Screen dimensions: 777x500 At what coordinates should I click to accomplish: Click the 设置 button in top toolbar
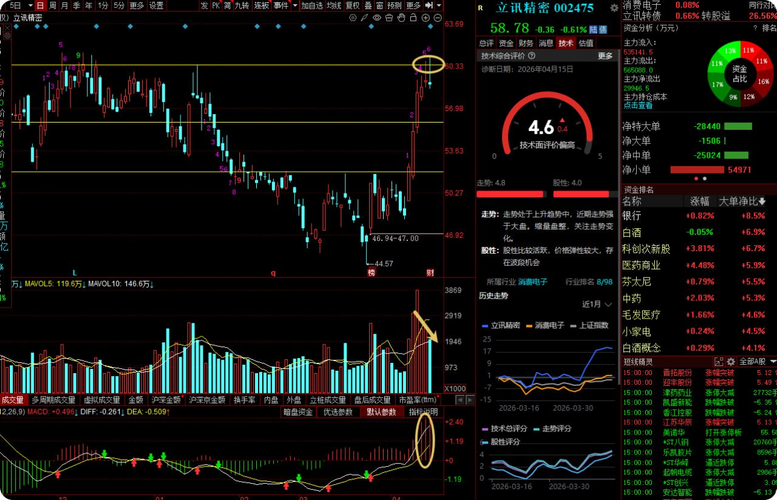(x=156, y=5)
